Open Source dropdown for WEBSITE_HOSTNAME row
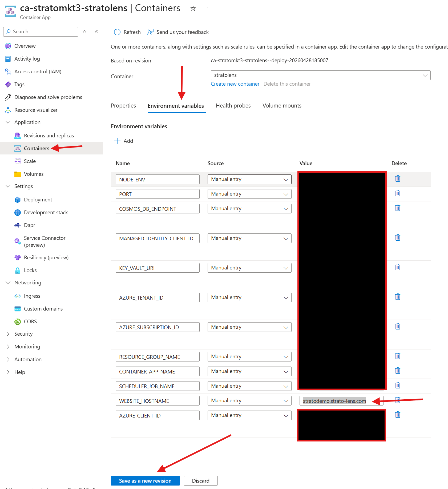 (x=249, y=401)
